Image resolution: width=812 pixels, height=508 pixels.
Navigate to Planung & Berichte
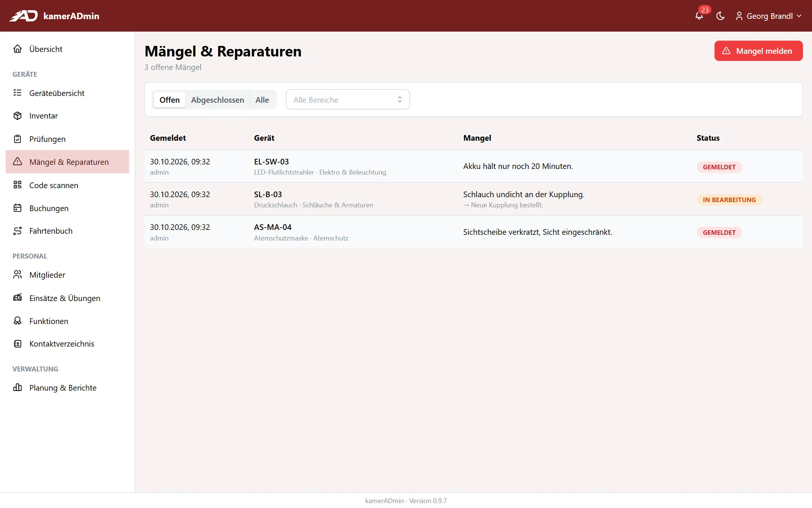[x=67, y=388]
